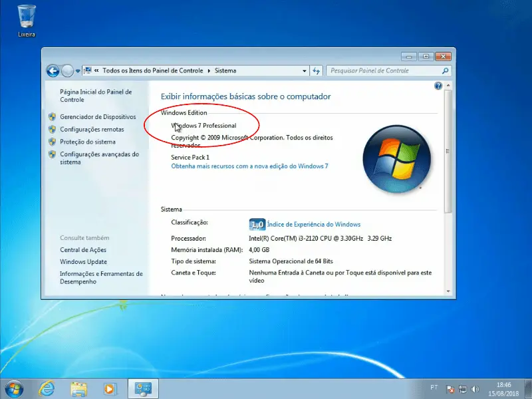Click the network tray icon

(462, 389)
